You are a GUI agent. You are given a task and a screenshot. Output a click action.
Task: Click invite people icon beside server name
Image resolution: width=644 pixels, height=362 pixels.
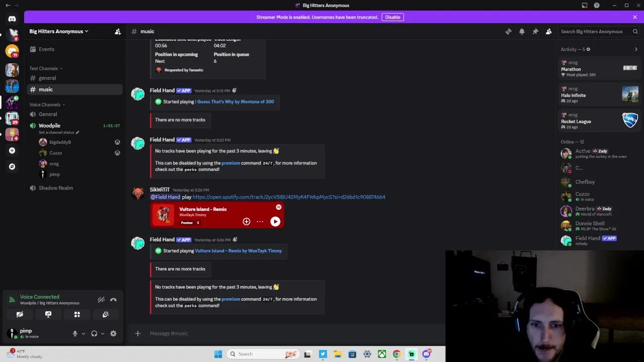coord(118,31)
